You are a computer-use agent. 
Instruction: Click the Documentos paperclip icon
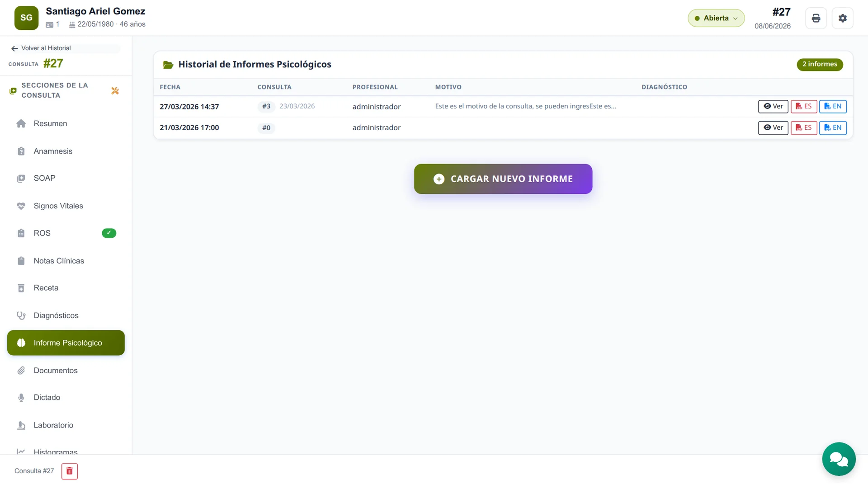(x=21, y=371)
